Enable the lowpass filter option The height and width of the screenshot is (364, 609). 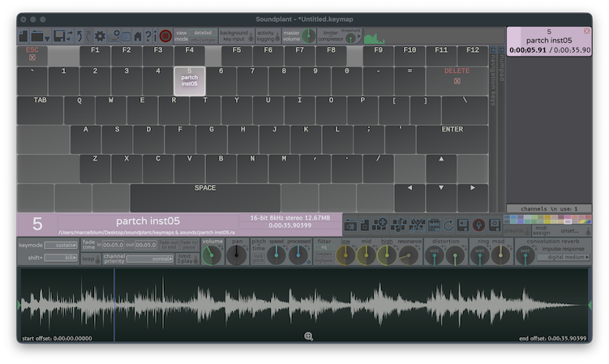point(324,254)
